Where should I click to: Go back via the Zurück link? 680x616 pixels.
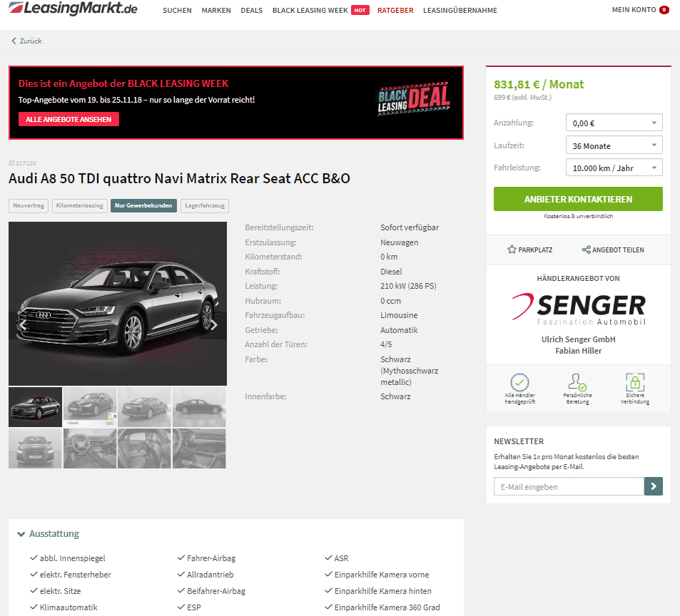point(26,41)
